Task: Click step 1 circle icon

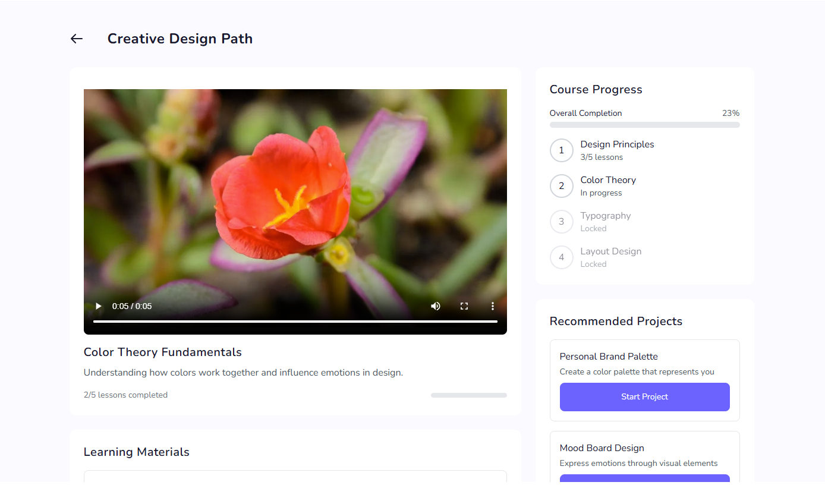Action: click(x=561, y=150)
